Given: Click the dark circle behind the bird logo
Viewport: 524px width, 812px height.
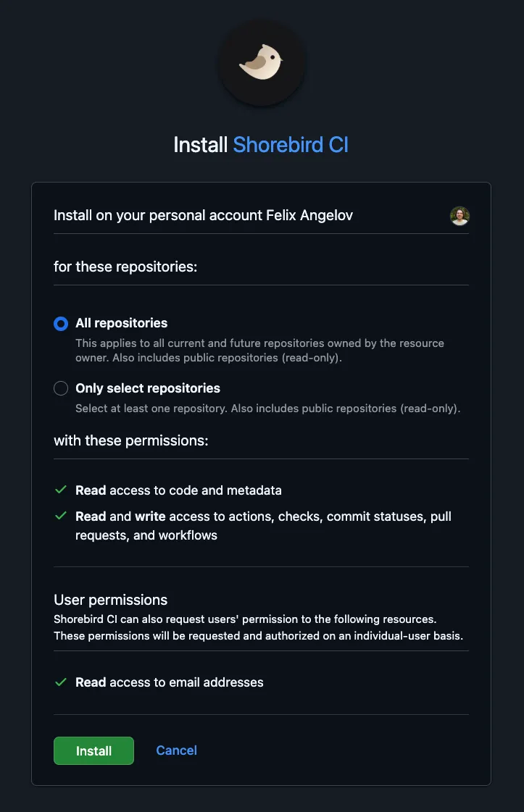Looking at the screenshot, I should click(x=262, y=64).
